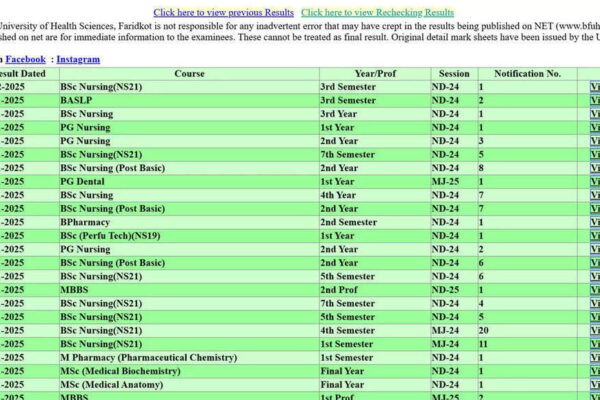Image resolution: width=600 pixels, height=400 pixels.
Task: Select the 'MSc (Medical Anatomy)' course cell
Action: 189,385
